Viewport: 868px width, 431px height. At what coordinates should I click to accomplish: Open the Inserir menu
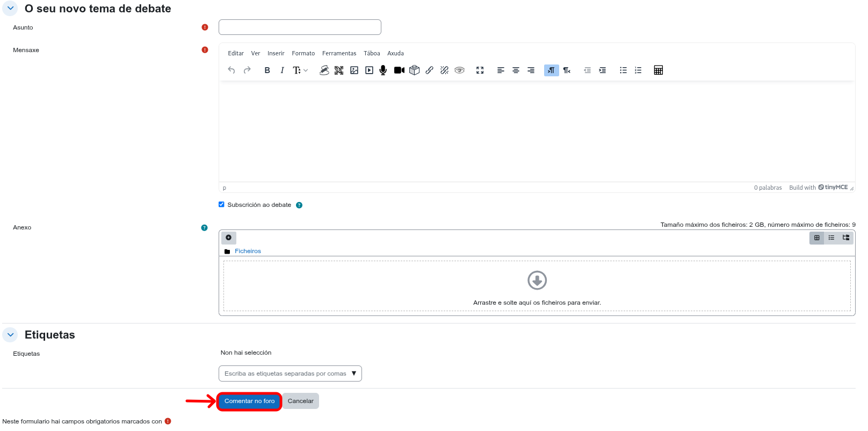pos(276,53)
